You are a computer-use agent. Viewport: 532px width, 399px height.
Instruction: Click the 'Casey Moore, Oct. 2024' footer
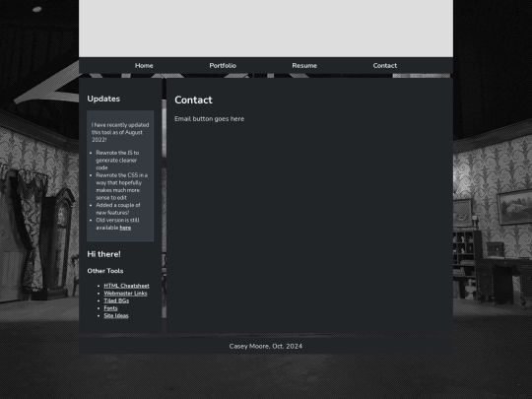(x=266, y=346)
